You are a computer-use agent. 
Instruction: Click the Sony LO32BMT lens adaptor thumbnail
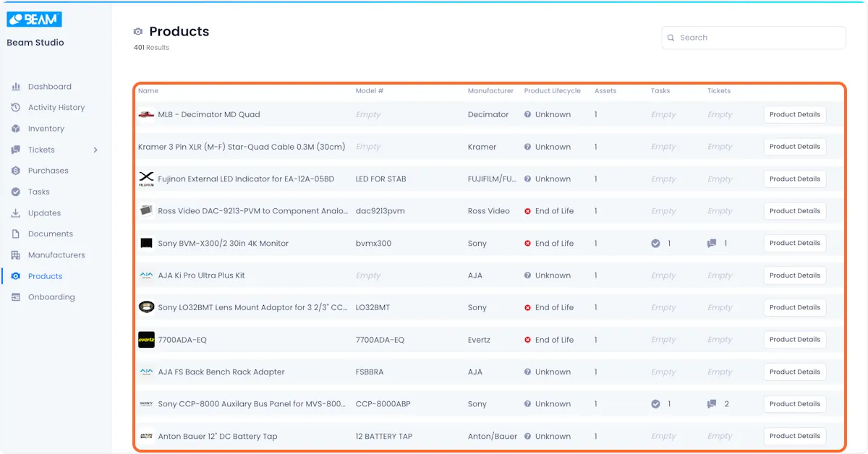pos(146,307)
